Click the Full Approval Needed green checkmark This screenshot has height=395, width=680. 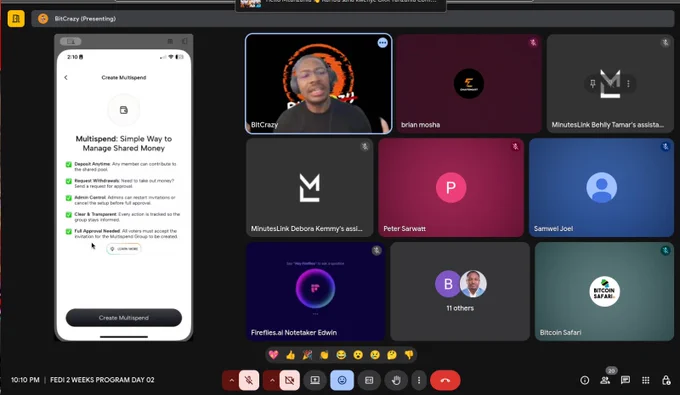coord(69,232)
